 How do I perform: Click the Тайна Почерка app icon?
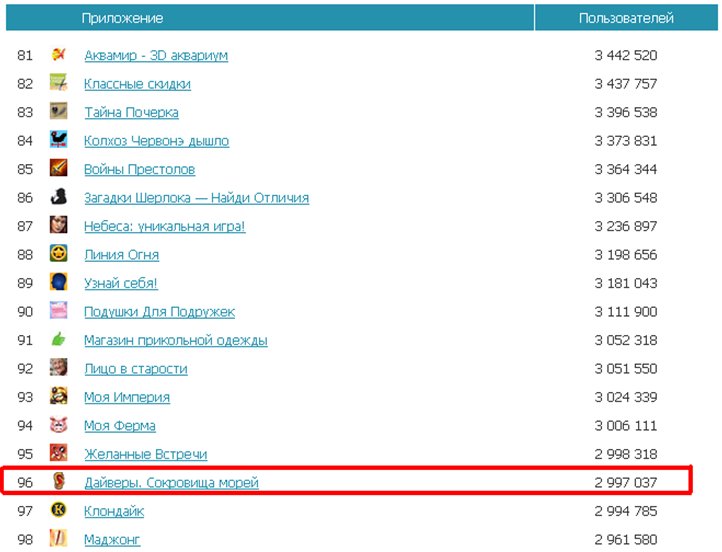point(58,111)
